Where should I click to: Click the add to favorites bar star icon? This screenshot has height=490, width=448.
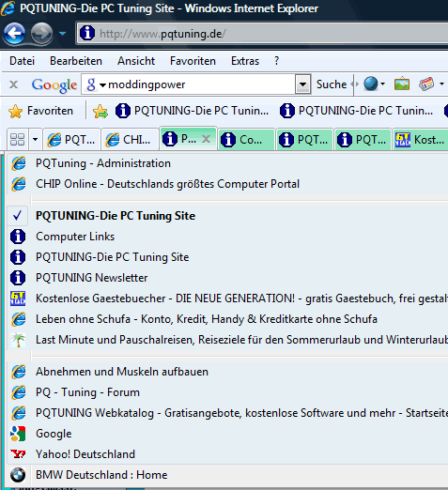pyautogui.click(x=100, y=112)
